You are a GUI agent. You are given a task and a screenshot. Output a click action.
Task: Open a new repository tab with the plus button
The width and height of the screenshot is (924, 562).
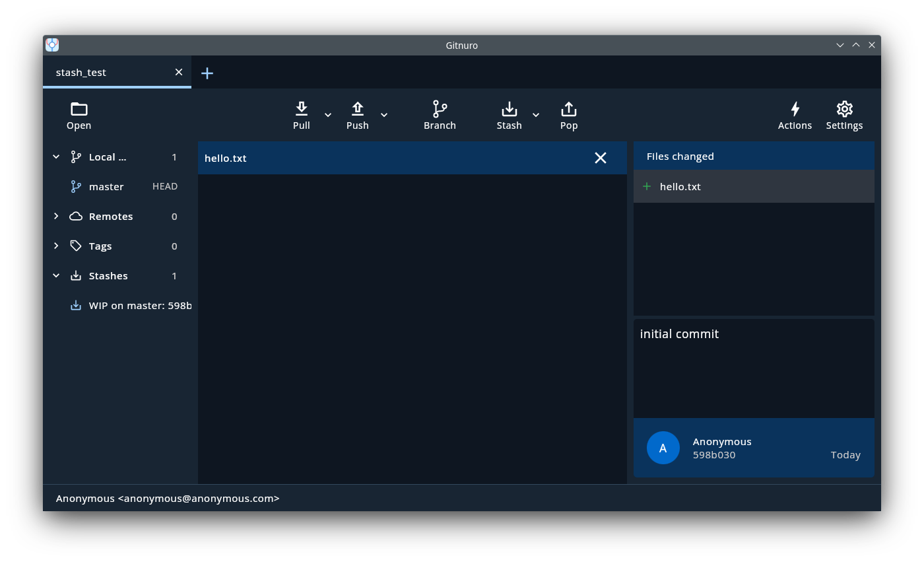click(x=207, y=73)
